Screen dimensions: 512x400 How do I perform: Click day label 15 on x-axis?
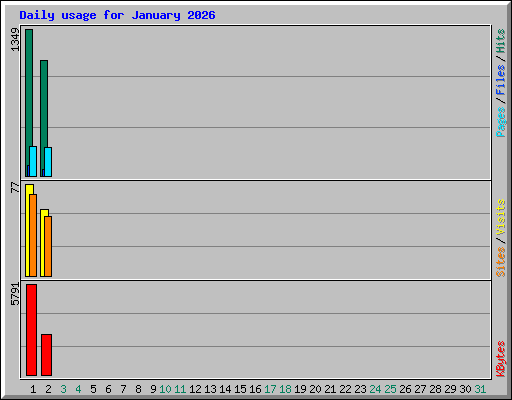click(240, 389)
